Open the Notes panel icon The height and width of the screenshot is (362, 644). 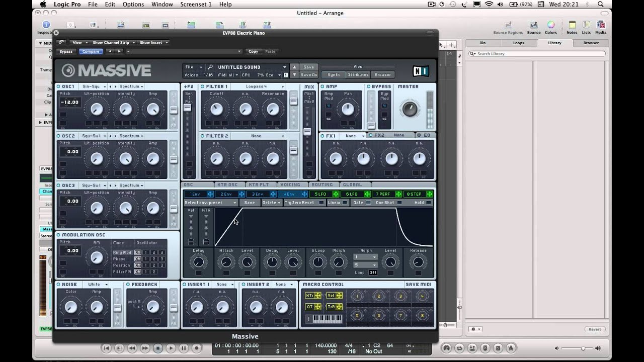click(572, 25)
